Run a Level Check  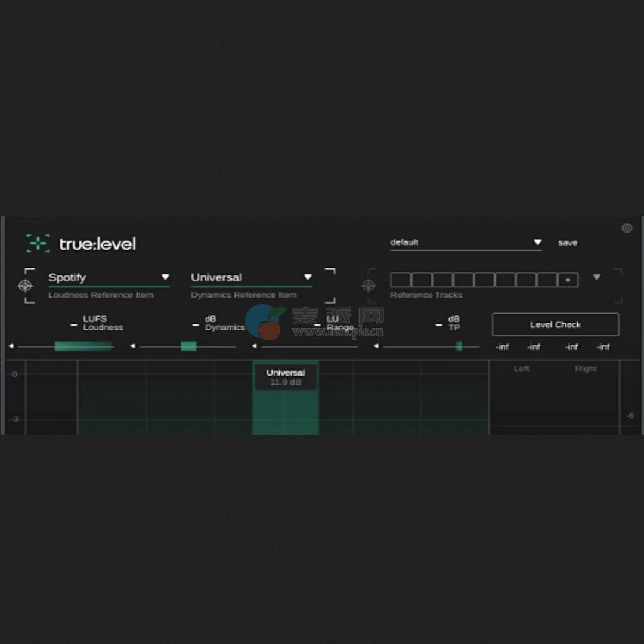[x=555, y=324]
